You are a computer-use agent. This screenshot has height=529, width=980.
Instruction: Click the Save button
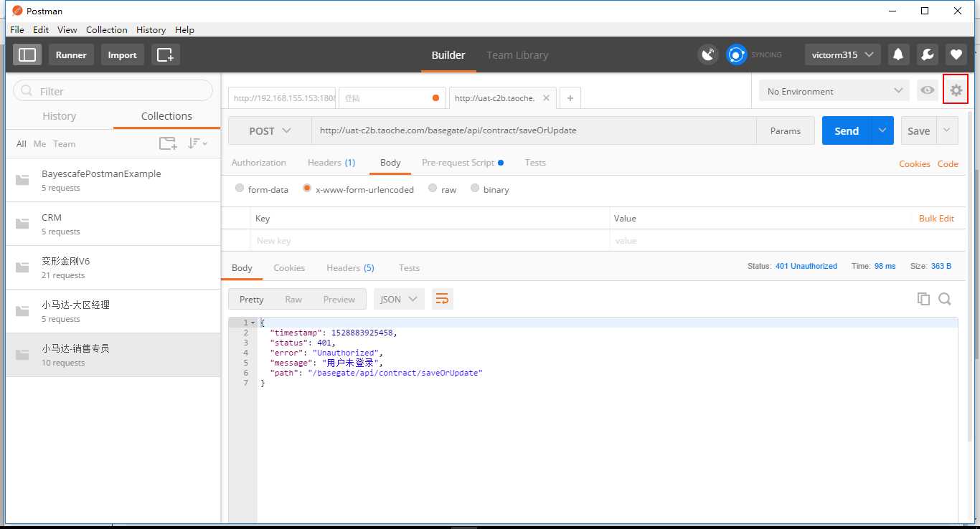point(918,130)
